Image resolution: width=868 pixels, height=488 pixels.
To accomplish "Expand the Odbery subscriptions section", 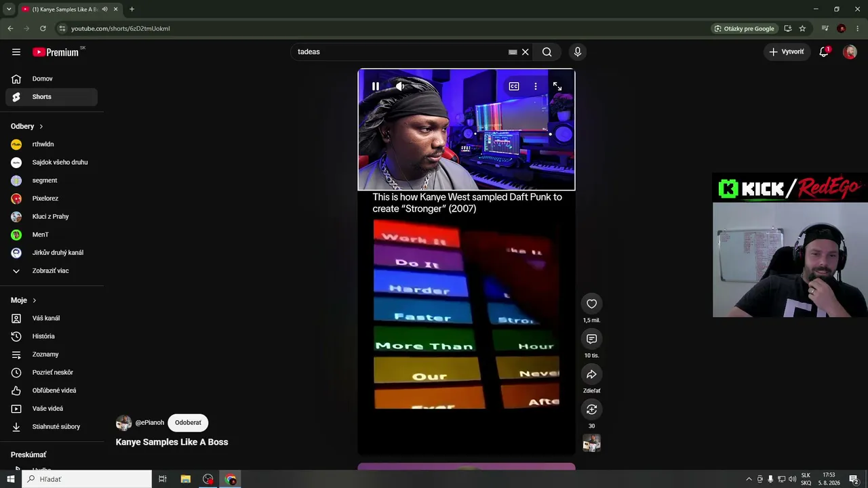I will (27, 126).
